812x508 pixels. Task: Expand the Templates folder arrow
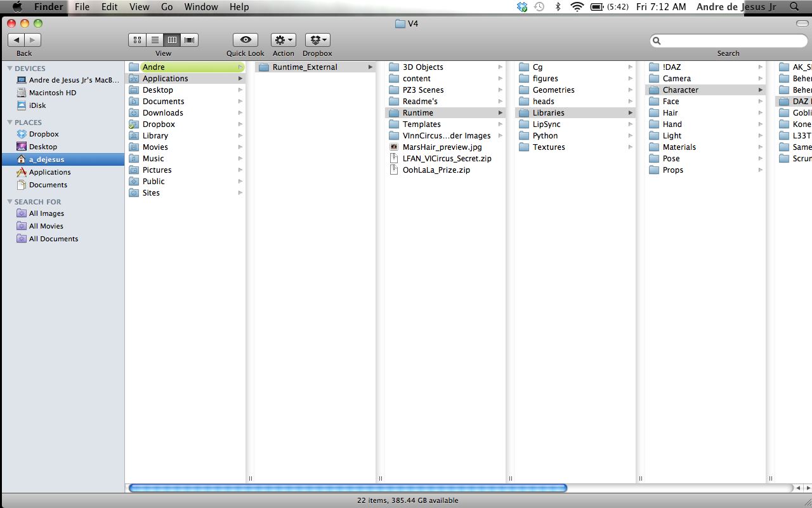(501, 124)
